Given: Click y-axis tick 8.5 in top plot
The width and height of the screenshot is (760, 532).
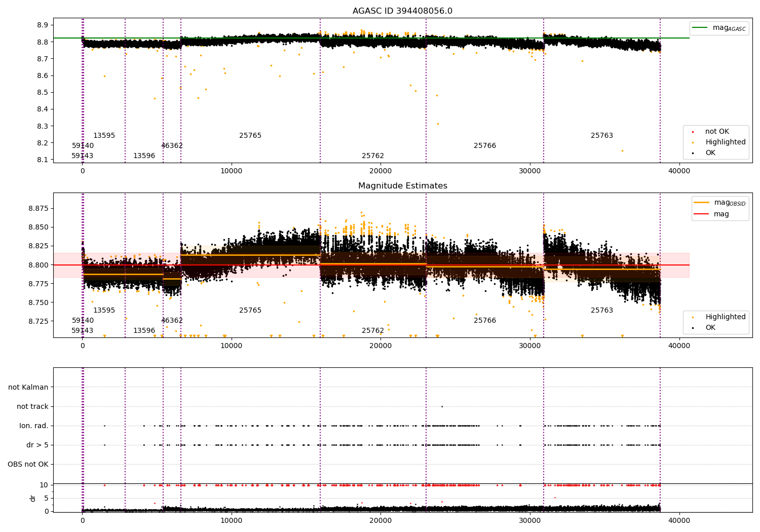Looking at the screenshot, I should (43, 93).
